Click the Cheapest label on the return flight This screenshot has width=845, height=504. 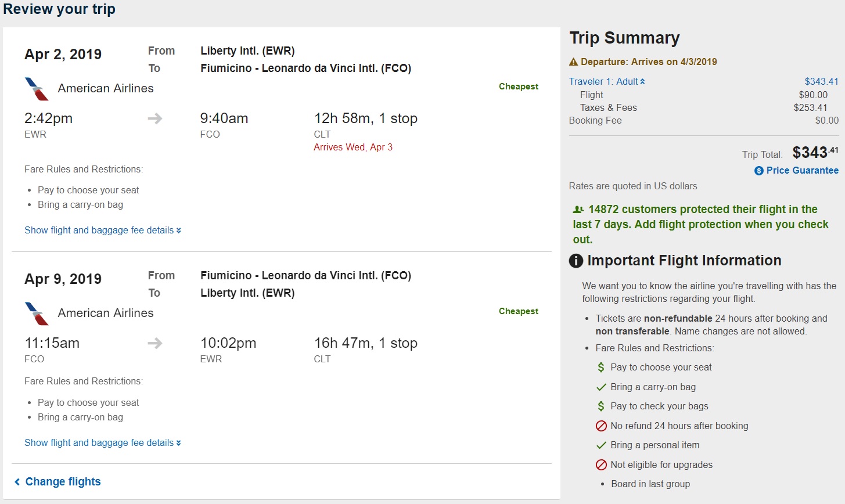[518, 311]
